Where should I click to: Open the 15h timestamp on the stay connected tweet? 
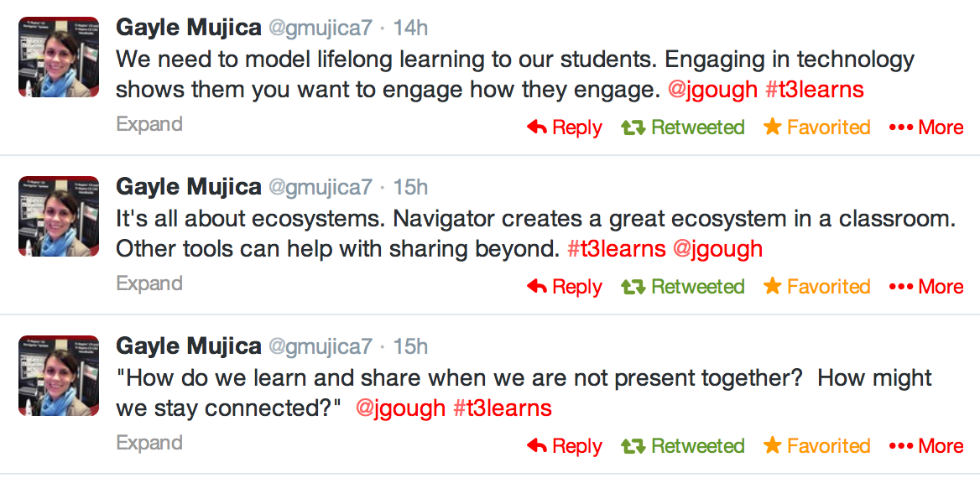coord(410,346)
